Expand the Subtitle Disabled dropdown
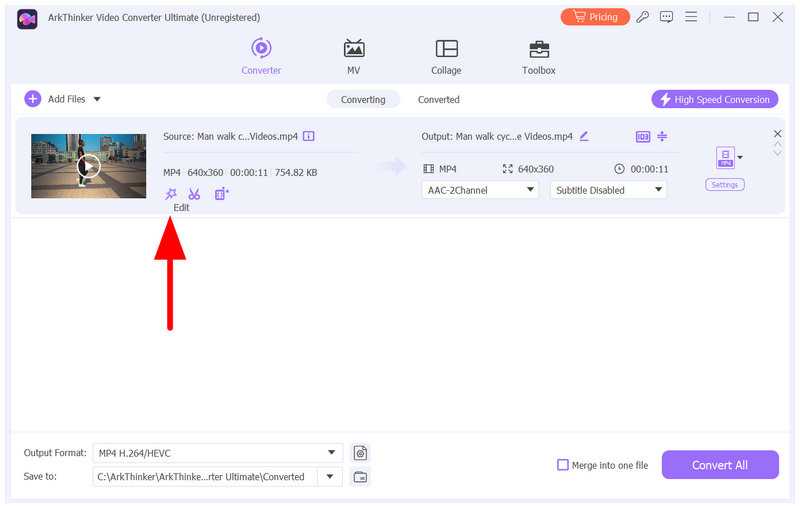 pyautogui.click(x=608, y=190)
